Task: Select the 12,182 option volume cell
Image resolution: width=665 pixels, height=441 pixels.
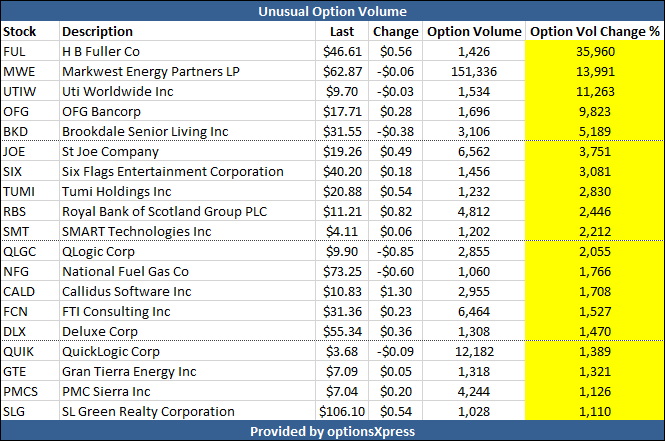Action: [x=474, y=352]
